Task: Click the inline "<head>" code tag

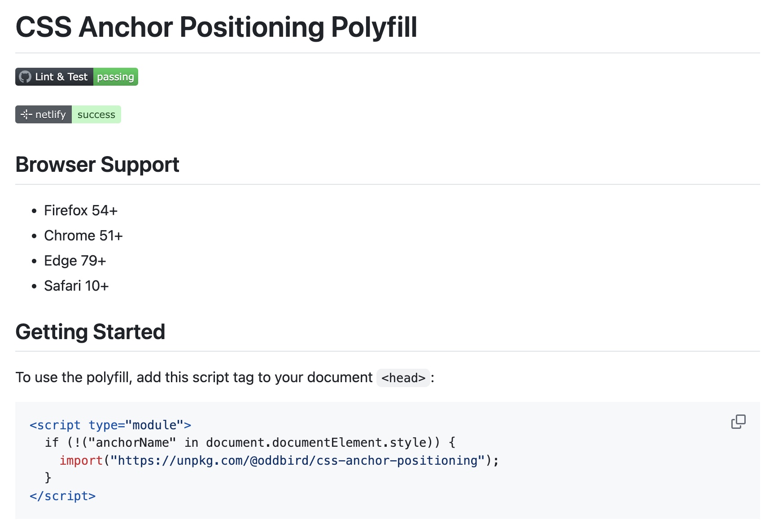Action: click(x=403, y=378)
